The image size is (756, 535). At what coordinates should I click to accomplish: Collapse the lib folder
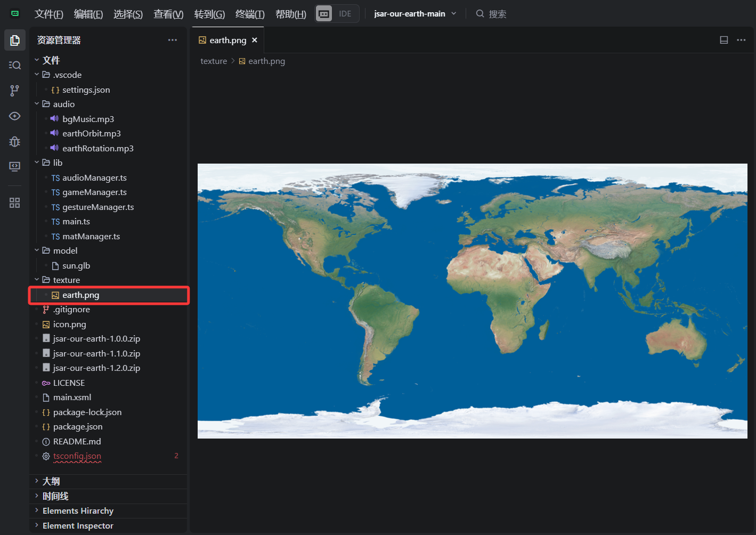(x=58, y=163)
